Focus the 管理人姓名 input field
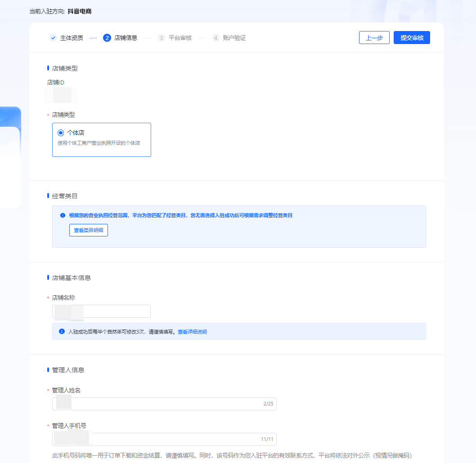Image resolution: width=476 pixels, height=463 pixels. 164,404
